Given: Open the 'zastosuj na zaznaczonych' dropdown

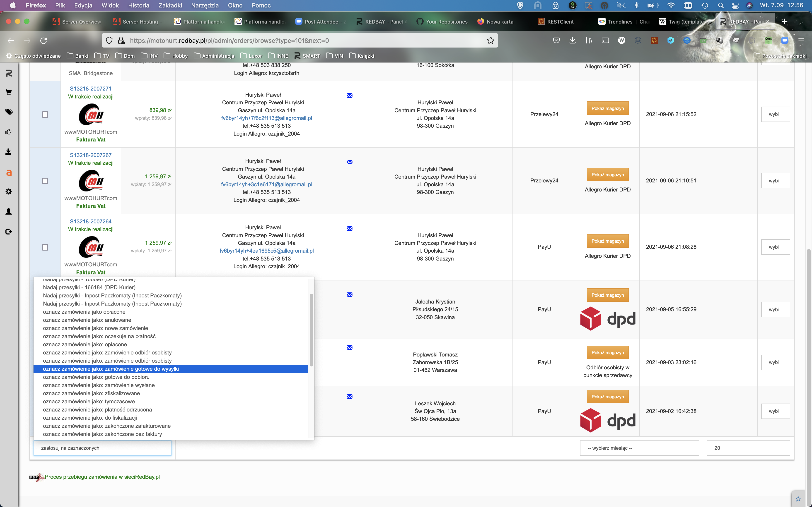Looking at the screenshot, I should coord(102,448).
